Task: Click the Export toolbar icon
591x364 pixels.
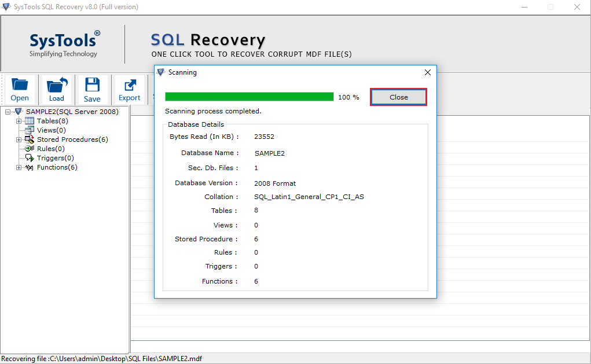Action: (129, 90)
